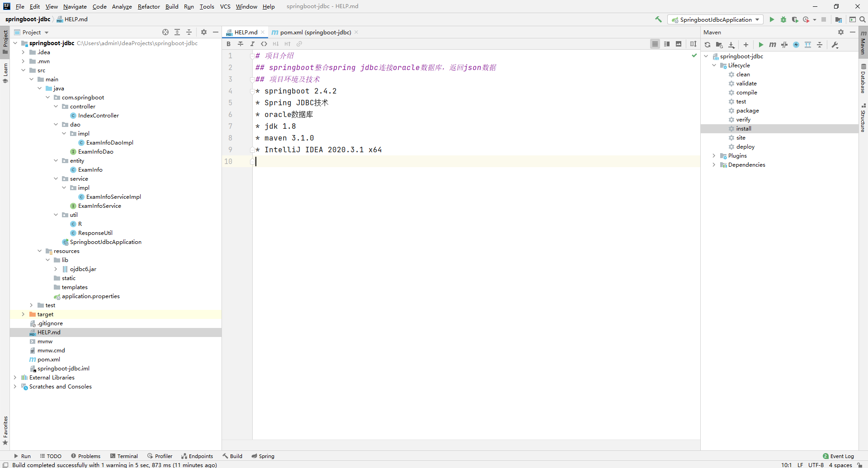Select opened file locate icon in Project panel

pos(165,32)
